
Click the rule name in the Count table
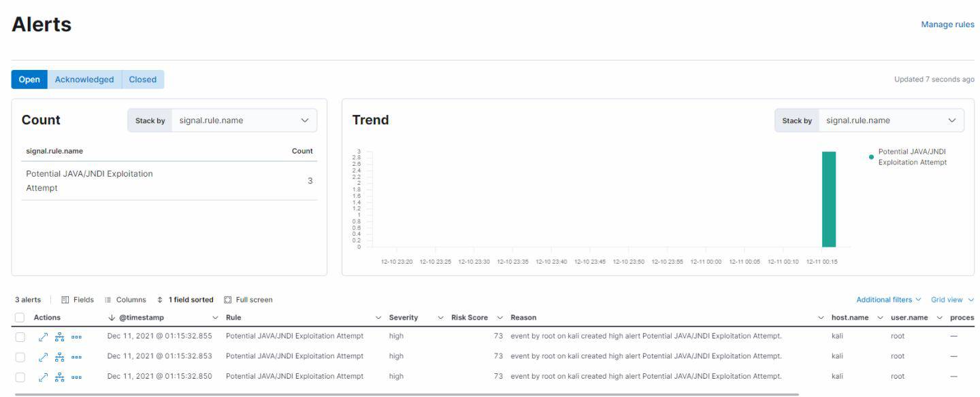pyautogui.click(x=89, y=181)
